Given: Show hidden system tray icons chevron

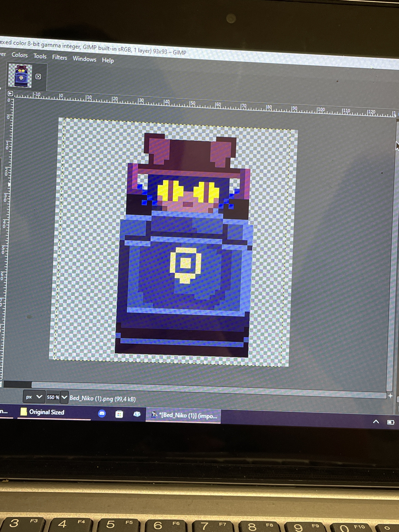Looking at the screenshot, I should click(x=376, y=422).
